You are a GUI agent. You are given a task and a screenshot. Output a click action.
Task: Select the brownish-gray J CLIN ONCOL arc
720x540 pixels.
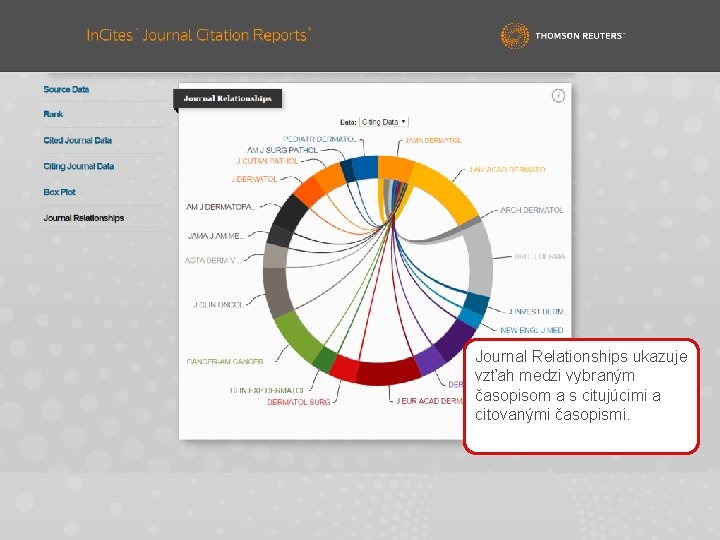278,292
